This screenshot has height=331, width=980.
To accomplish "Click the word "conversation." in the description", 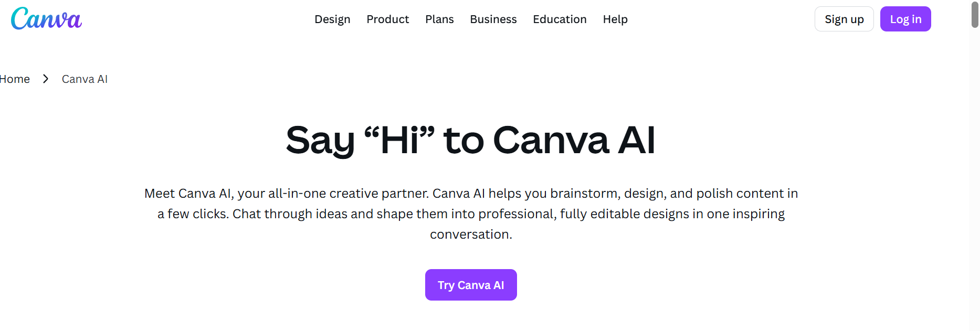I will (x=471, y=234).
